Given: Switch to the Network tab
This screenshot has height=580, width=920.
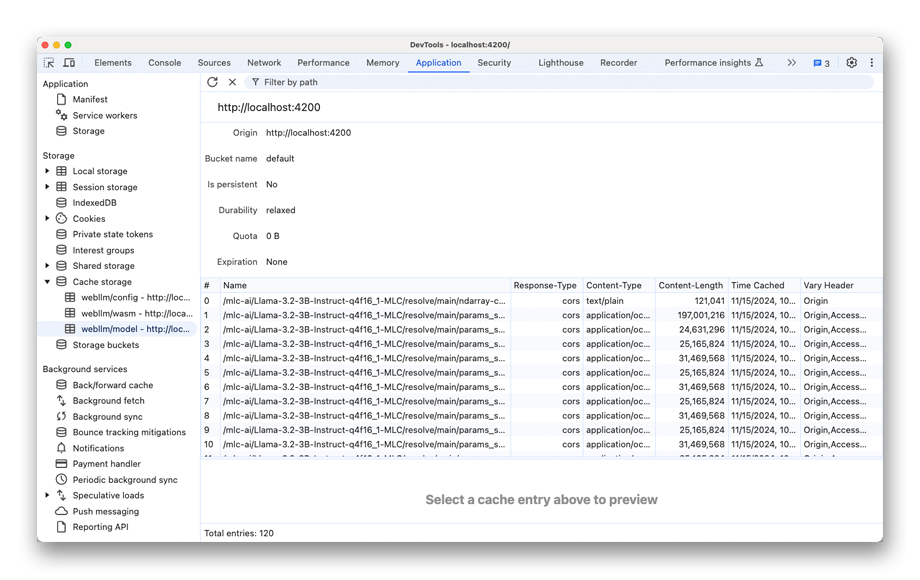Looking at the screenshot, I should tap(264, 63).
